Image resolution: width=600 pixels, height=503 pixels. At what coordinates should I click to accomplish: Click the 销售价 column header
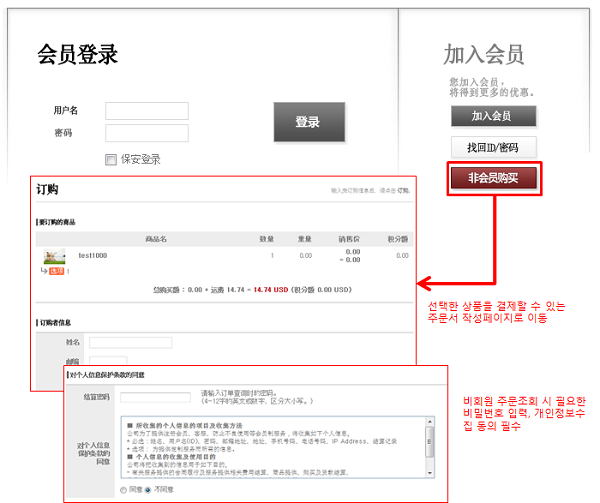349,239
